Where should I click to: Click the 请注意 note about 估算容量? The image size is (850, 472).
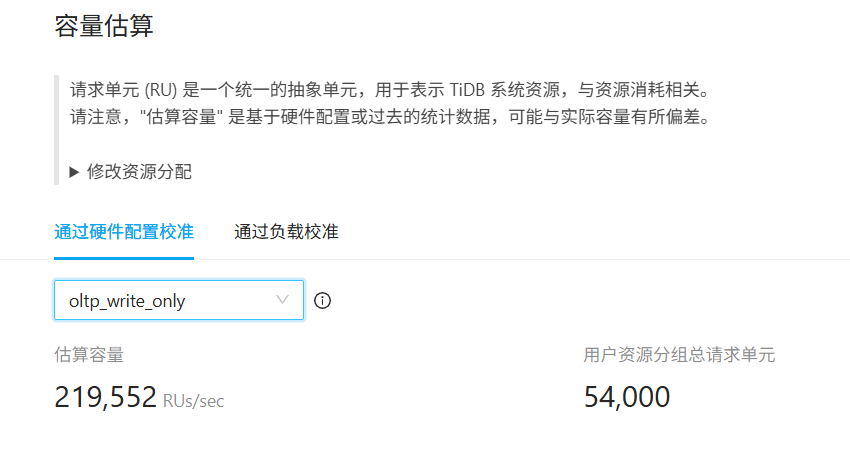pos(389,117)
